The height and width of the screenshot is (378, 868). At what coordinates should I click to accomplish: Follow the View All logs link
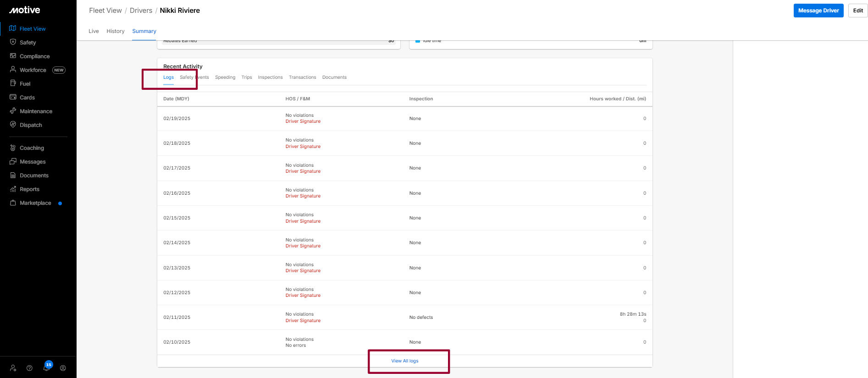click(x=404, y=361)
